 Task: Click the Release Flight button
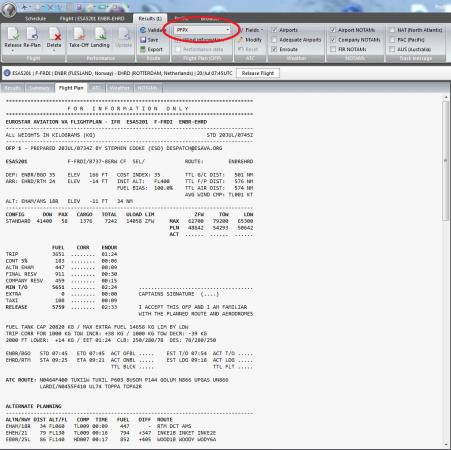[x=258, y=73]
